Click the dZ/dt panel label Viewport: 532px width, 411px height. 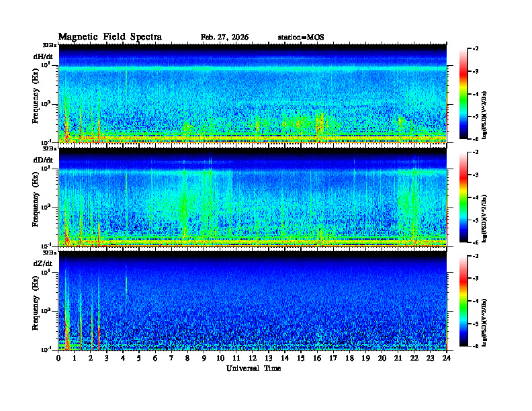point(43,263)
